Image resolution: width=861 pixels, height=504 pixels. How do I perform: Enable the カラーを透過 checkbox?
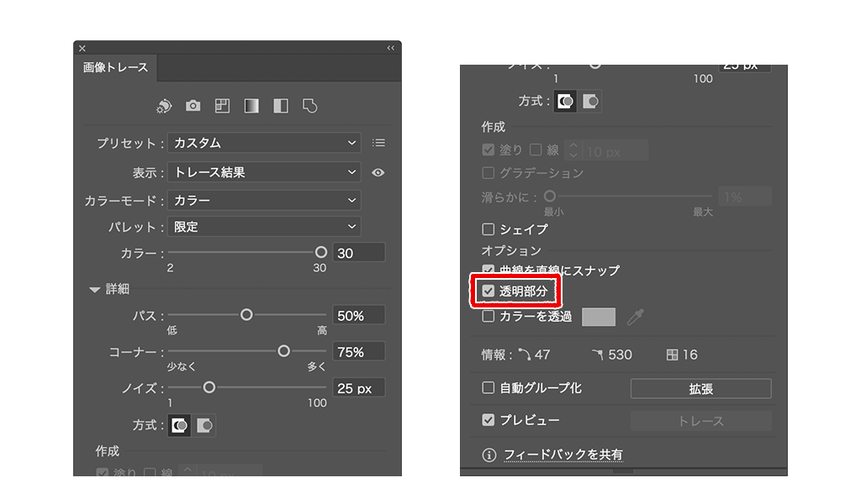489,317
